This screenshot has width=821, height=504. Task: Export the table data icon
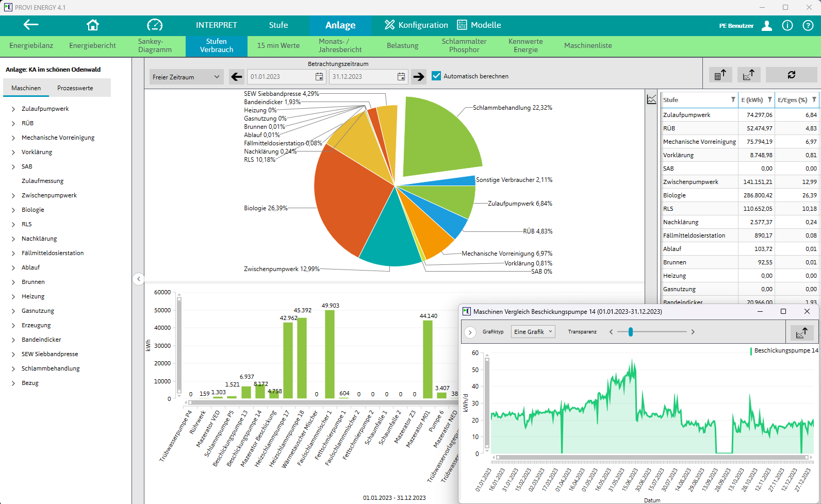(x=720, y=75)
